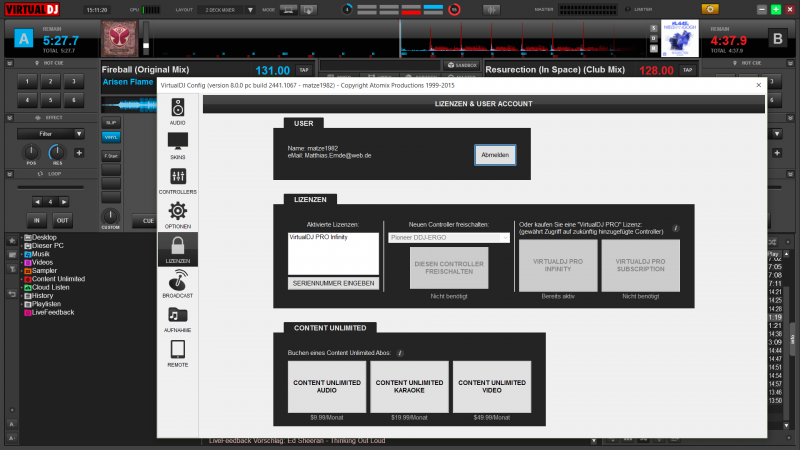Click the info icon beside VirtualDJ PRO Lizenz text
This screenshot has width=800, height=450.
click(x=676, y=228)
